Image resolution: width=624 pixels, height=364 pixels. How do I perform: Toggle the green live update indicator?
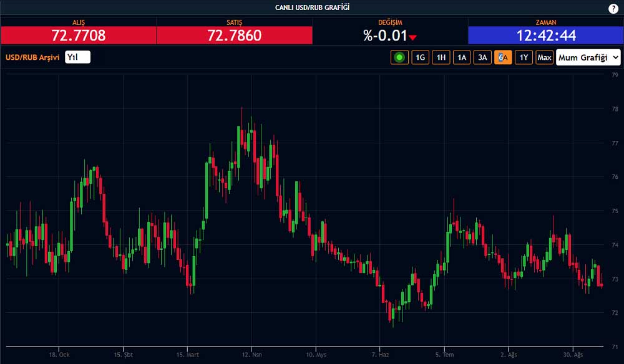coord(399,57)
